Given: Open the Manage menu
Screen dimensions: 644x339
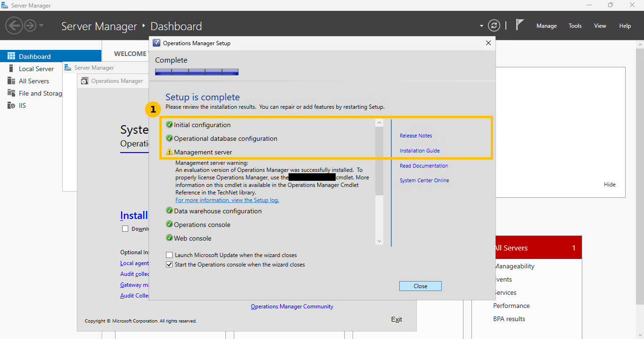Looking at the screenshot, I should pyautogui.click(x=546, y=26).
